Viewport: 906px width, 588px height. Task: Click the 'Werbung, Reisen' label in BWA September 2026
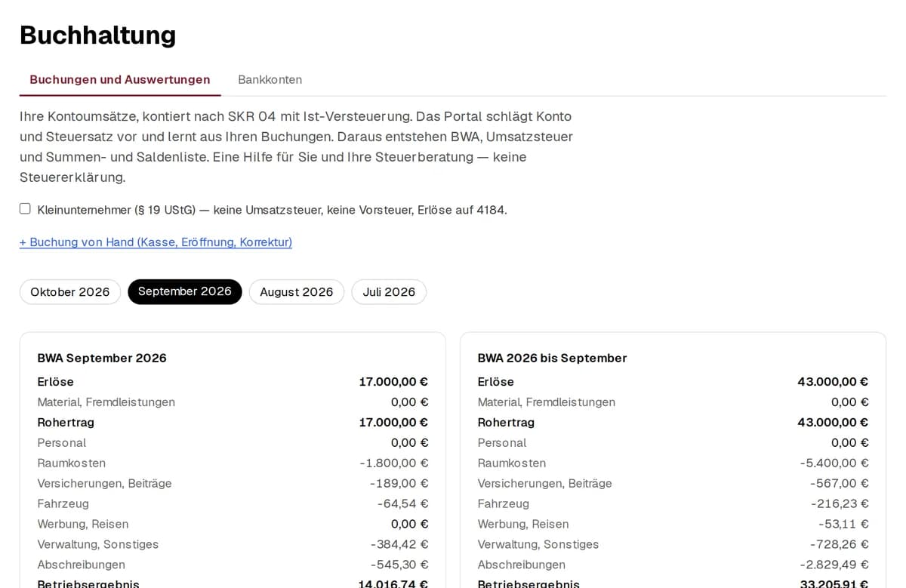coord(83,524)
